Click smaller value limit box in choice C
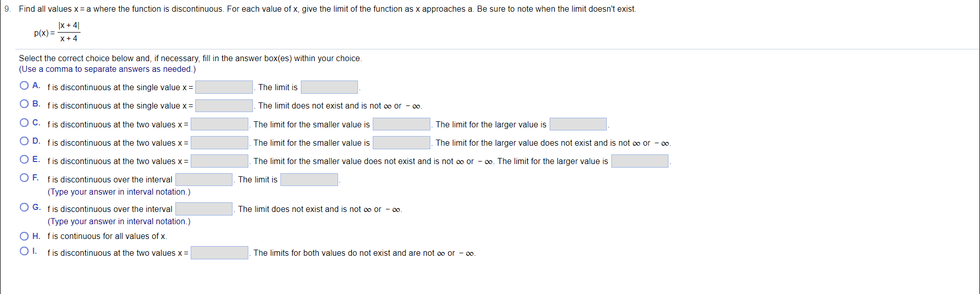The image size is (980, 294). pyautogui.click(x=402, y=124)
